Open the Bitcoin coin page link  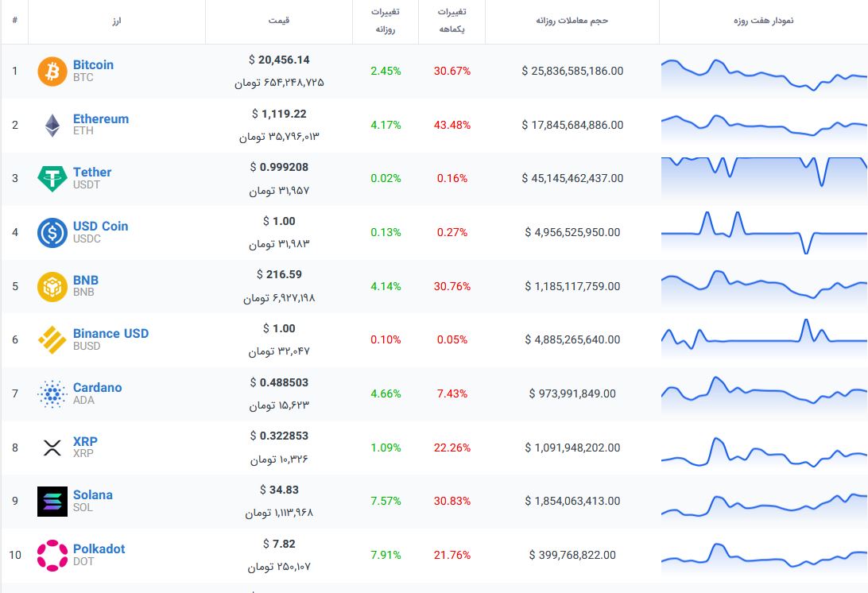tap(93, 64)
